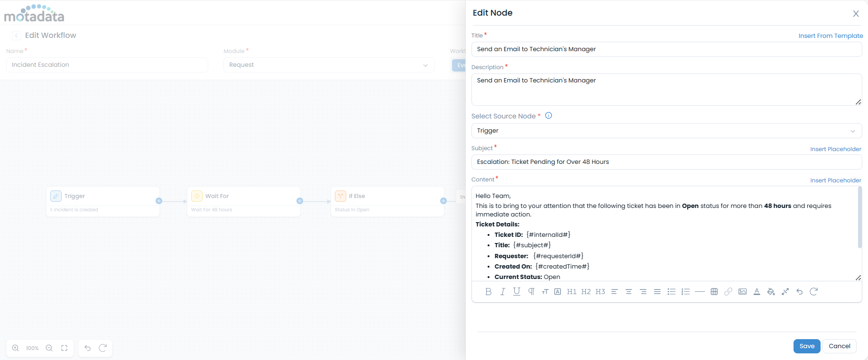The image size is (868, 360).
Task: Focus the Title input field
Action: pyautogui.click(x=666, y=49)
